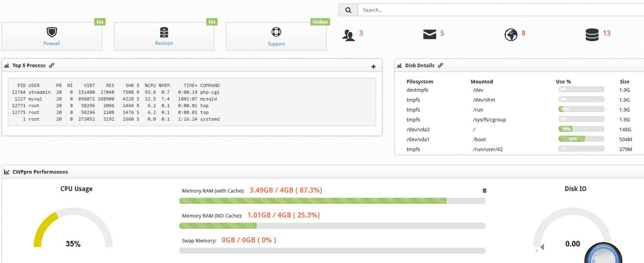Select the mysqld process row

click(x=115, y=99)
